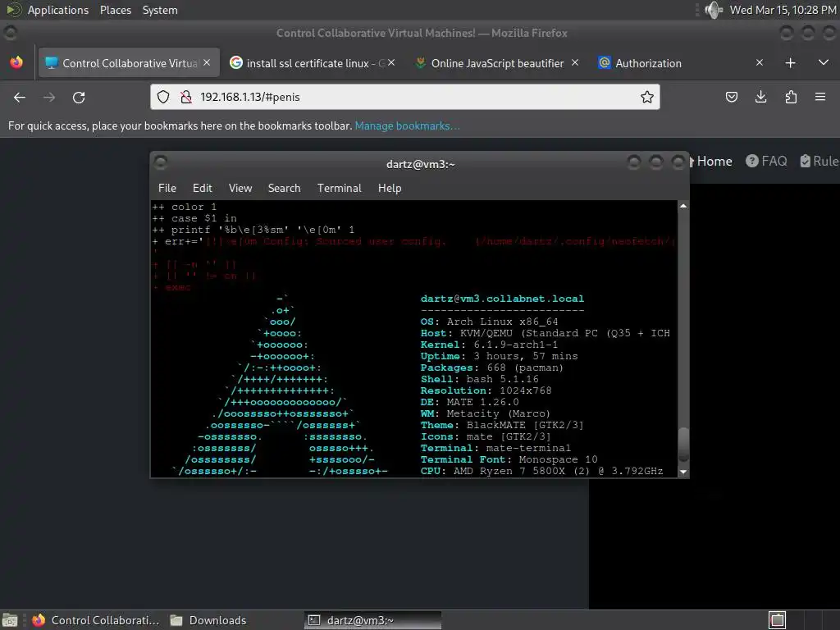The image size is (840, 630).
Task: Switch to the Authorization tab
Action: pyautogui.click(x=680, y=63)
